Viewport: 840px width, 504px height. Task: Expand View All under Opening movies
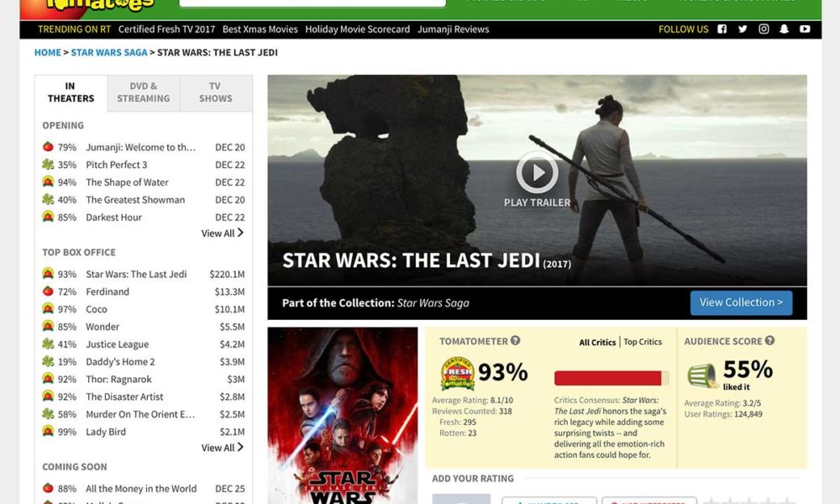(223, 233)
